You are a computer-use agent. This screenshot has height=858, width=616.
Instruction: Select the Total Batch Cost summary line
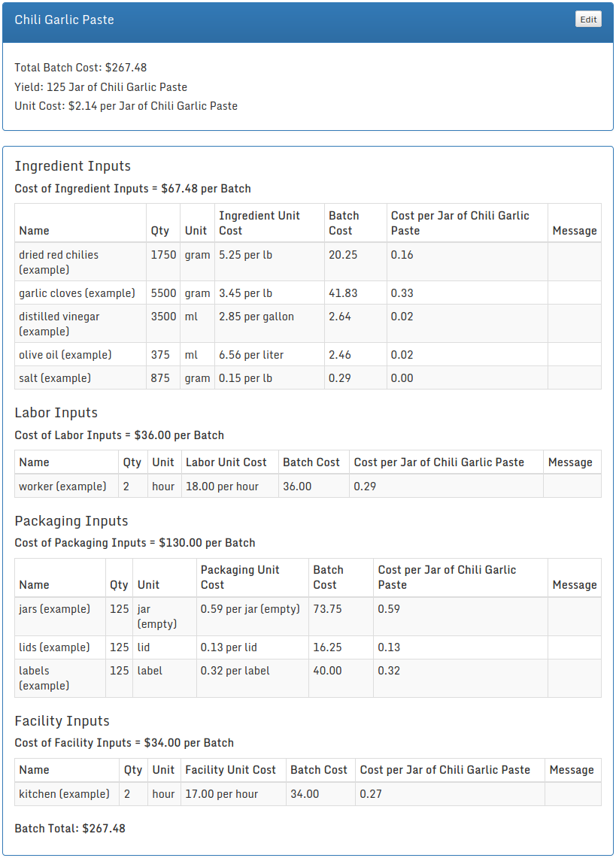point(80,68)
